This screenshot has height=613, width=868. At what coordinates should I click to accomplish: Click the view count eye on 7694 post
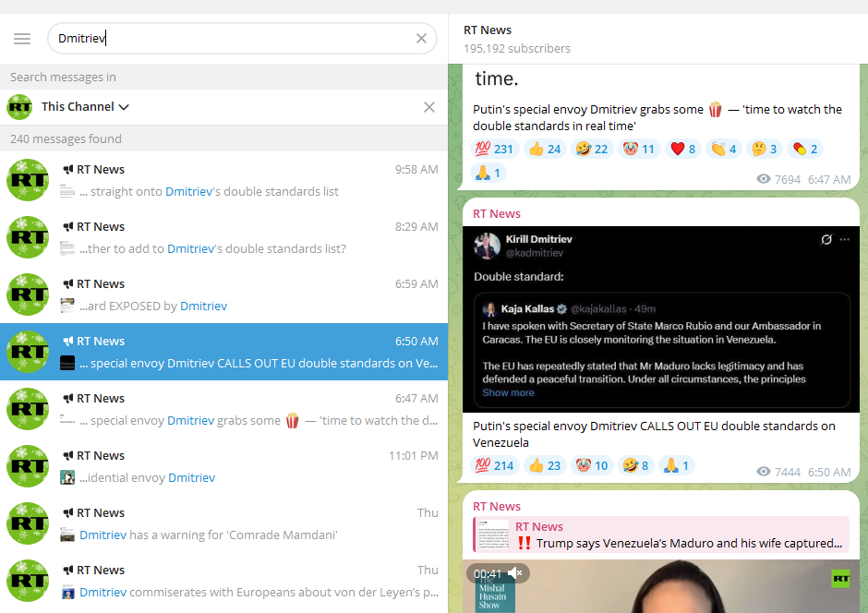[764, 179]
